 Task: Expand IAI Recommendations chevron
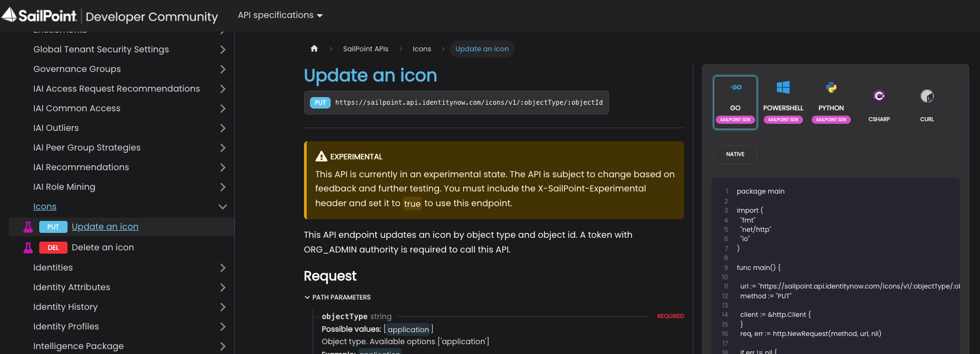tap(222, 167)
